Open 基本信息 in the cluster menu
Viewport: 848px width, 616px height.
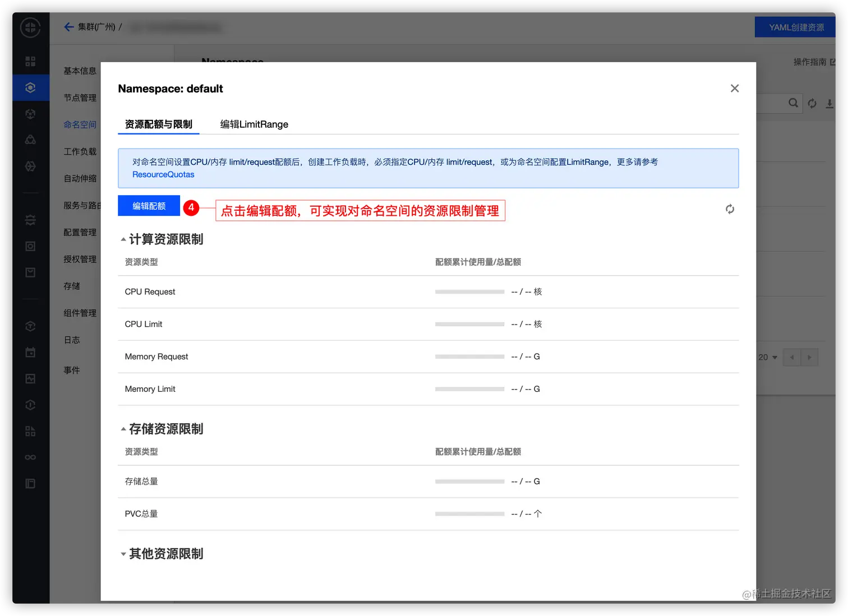(x=80, y=71)
